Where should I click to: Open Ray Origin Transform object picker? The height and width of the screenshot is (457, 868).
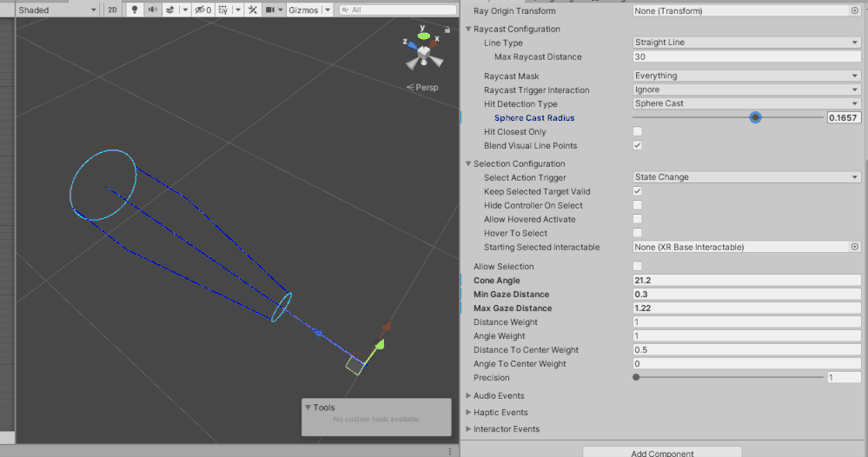[855, 11]
